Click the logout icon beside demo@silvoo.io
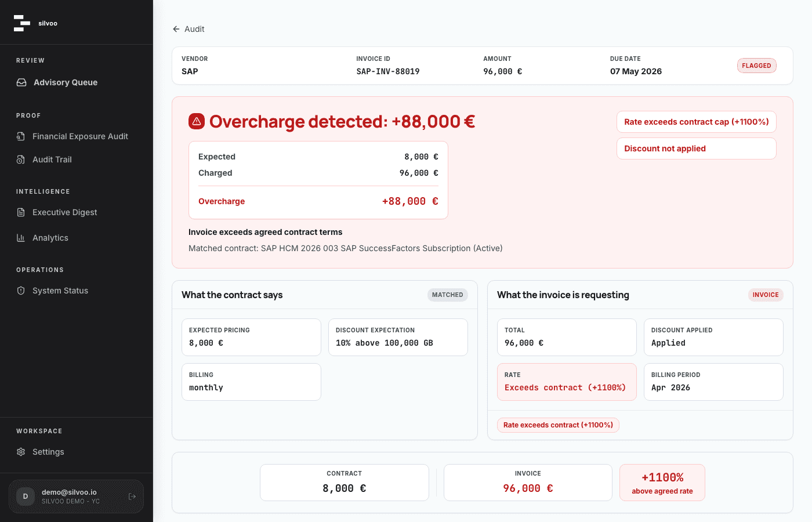Image resolution: width=812 pixels, height=522 pixels. point(132,496)
